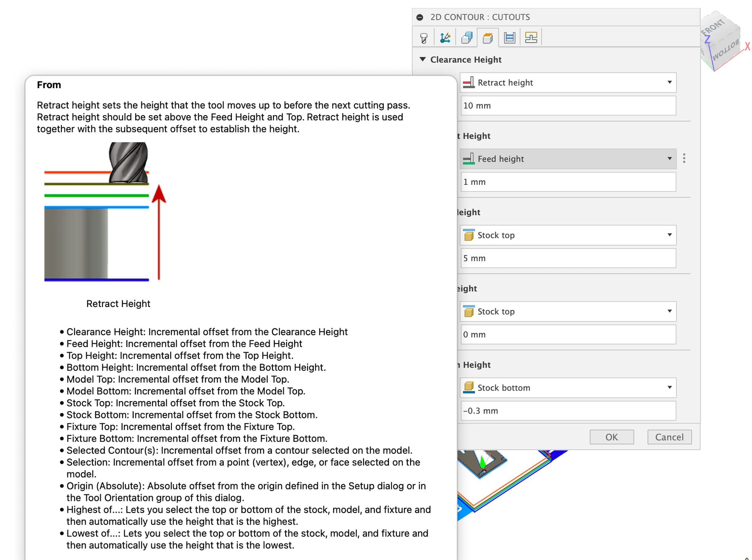The image size is (752, 560).
Task: Open the Stock top dropdown above 0 mm
Action: click(x=568, y=312)
